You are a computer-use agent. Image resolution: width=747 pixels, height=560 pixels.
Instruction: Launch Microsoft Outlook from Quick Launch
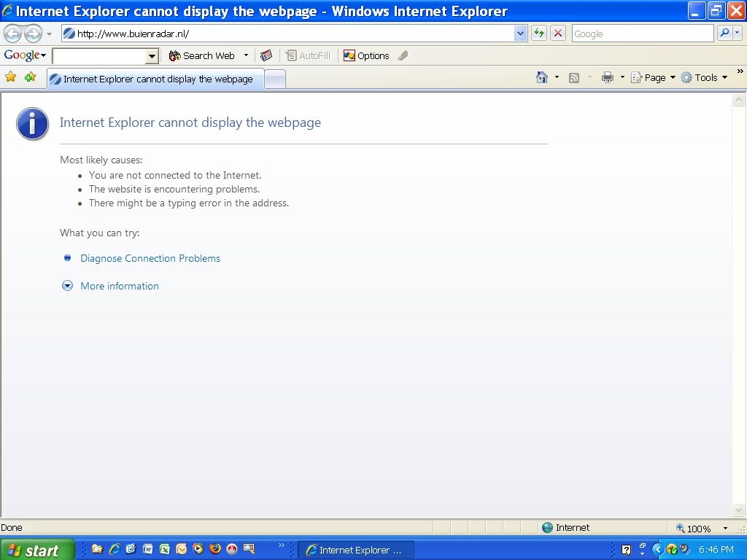[x=181, y=549]
